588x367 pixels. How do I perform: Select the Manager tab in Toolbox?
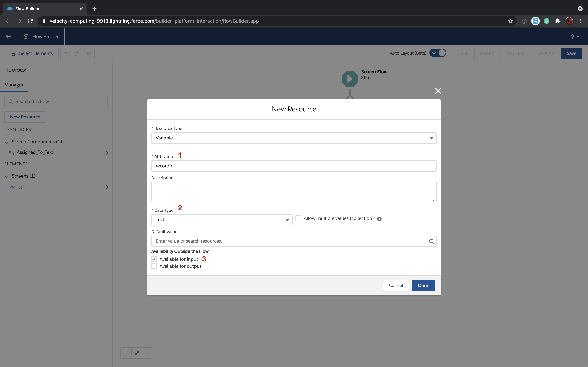(14, 85)
